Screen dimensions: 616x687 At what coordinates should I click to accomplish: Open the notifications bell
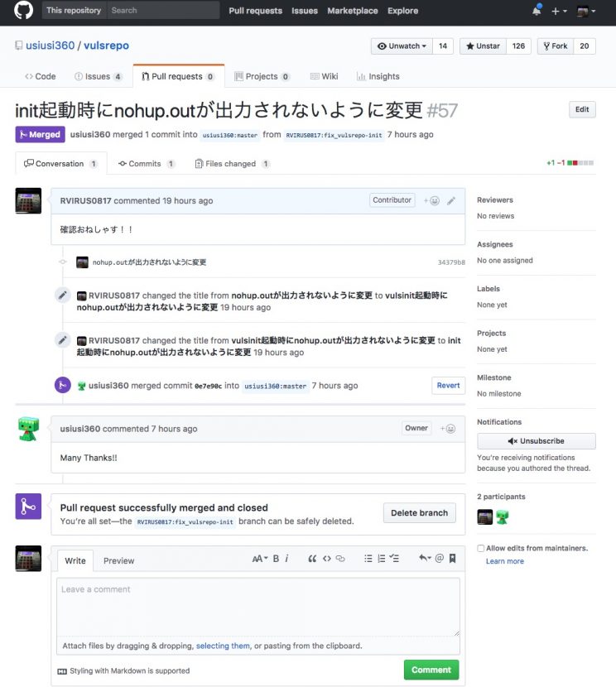coord(537,11)
